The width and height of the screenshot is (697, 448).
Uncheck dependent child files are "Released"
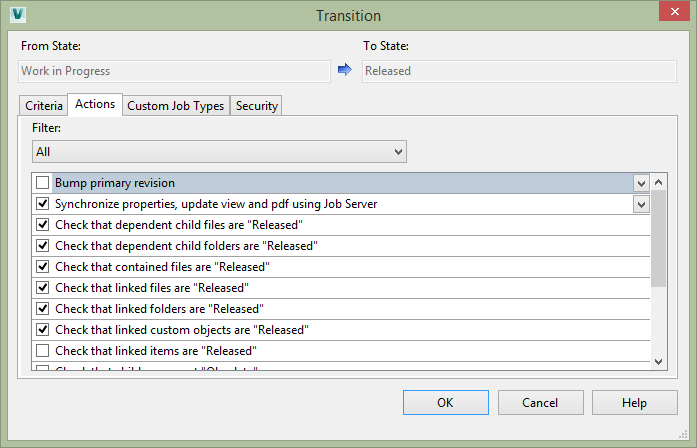point(42,225)
